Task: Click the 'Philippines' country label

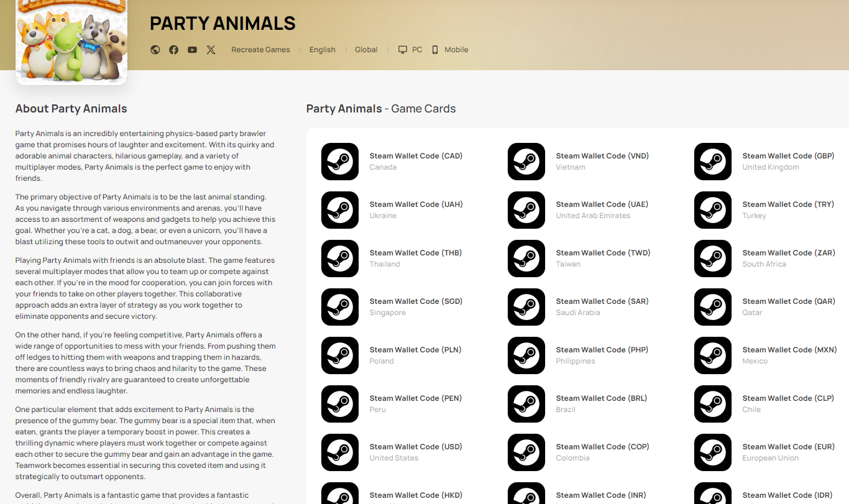Action: (576, 361)
